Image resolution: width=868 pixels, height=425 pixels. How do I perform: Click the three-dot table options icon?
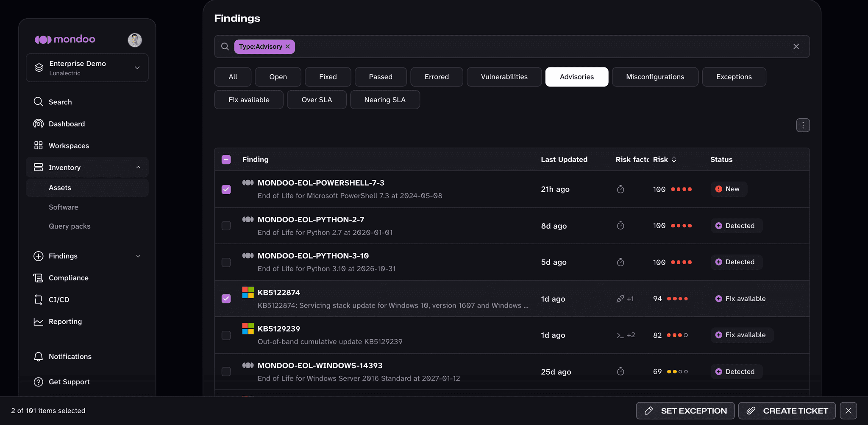click(803, 125)
